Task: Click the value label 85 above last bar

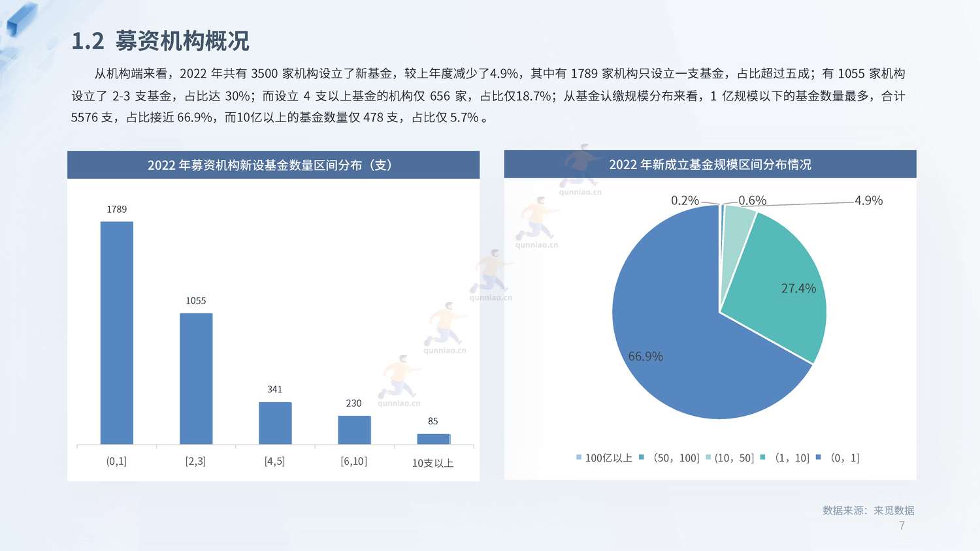Action: pyautogui.click(x=433, y=422)
